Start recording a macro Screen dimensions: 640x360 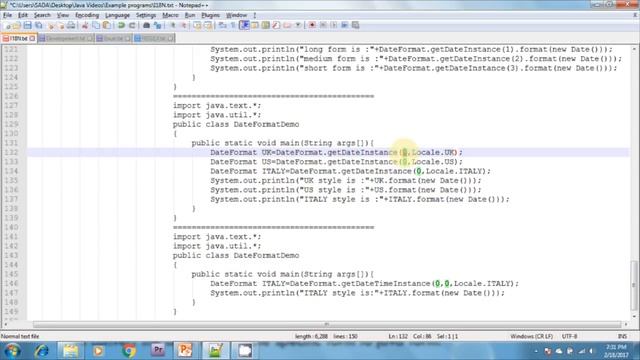pos(312,25)
